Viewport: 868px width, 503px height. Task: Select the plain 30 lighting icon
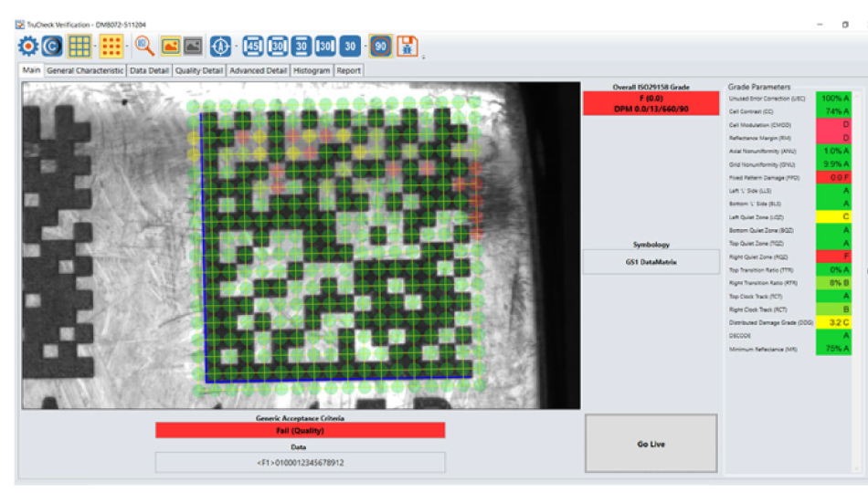[x=350, y=46]
